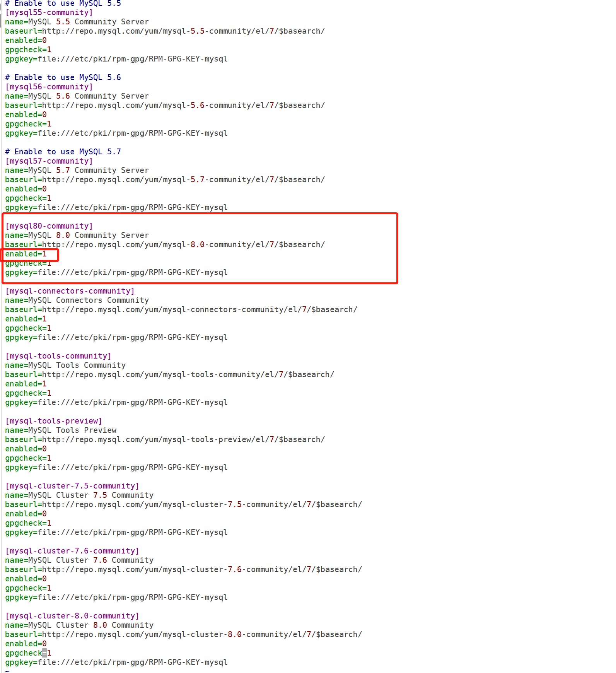The image size is (616, 673).
Task: Click enabled=0 under the mysql57-community section
Action: pyautogui.click(x=26, y=189)
